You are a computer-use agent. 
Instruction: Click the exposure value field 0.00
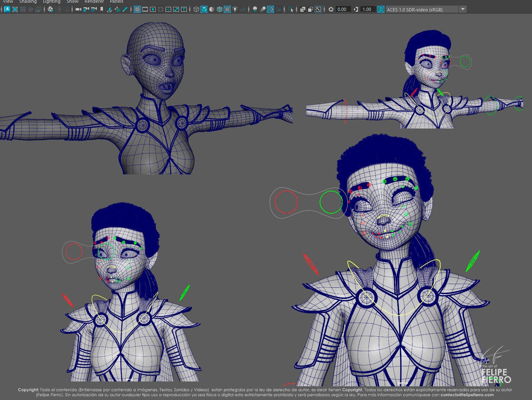tap(342, 9)
